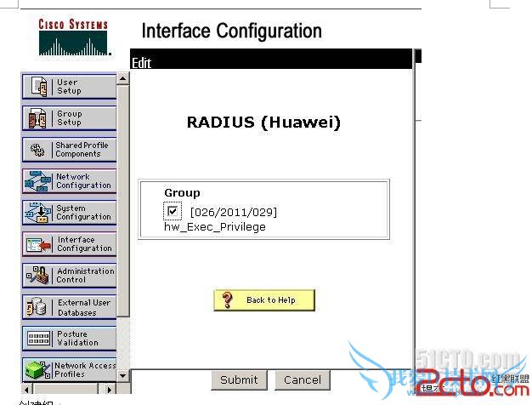Click the Posture Validation grid icon

pos(39,339)
